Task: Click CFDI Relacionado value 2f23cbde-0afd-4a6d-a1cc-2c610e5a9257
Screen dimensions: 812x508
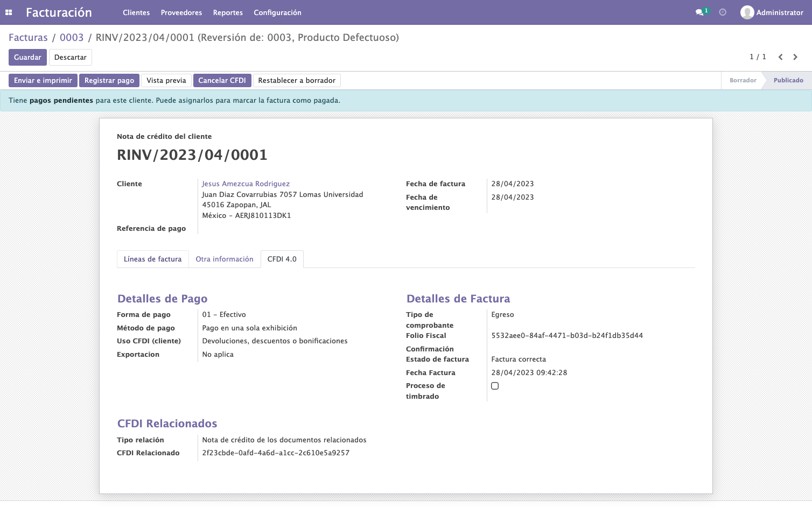Action: tap(276, 453)
